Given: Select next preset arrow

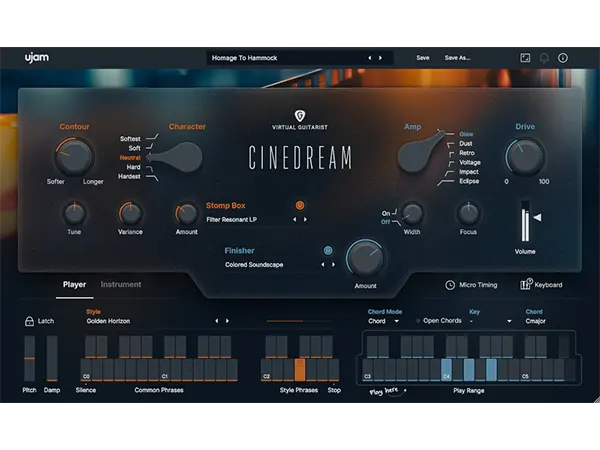Looking at the screenshot, I should point(380,58).
